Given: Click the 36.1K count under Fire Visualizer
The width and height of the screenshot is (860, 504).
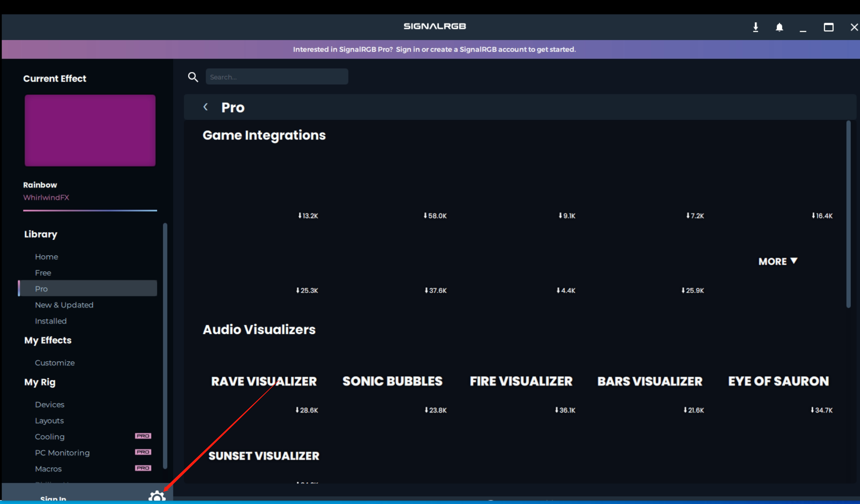Looking at the screenshot, I should click(565, 410).
